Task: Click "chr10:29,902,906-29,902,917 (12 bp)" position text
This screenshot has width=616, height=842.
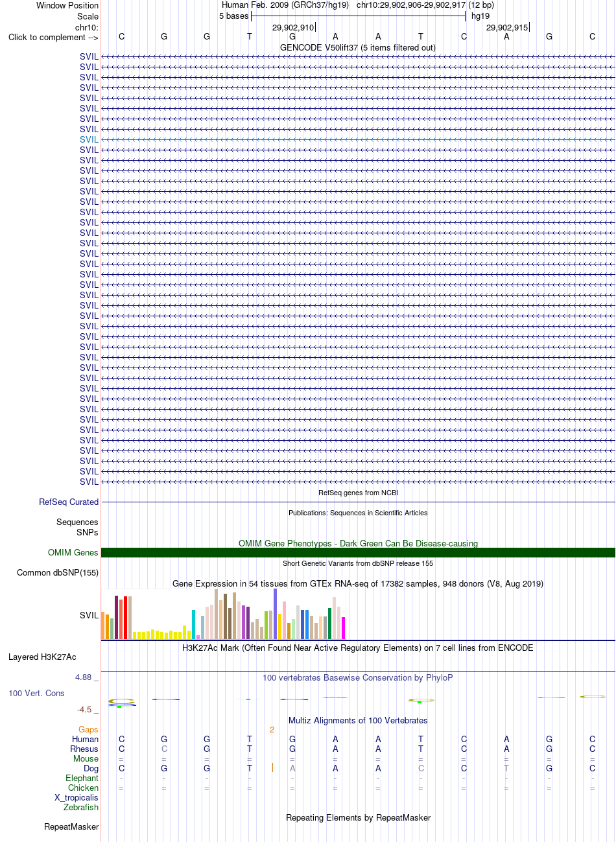Action: 425,5
